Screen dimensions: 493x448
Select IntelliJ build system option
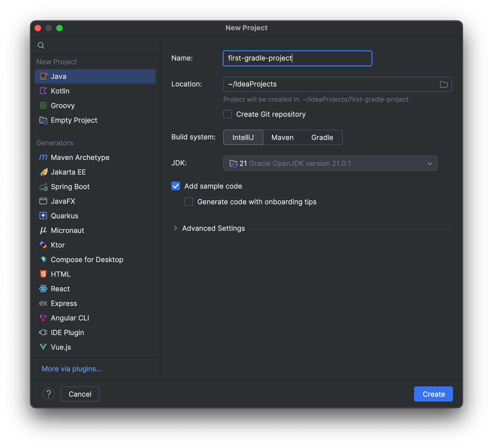coord(243,138)
